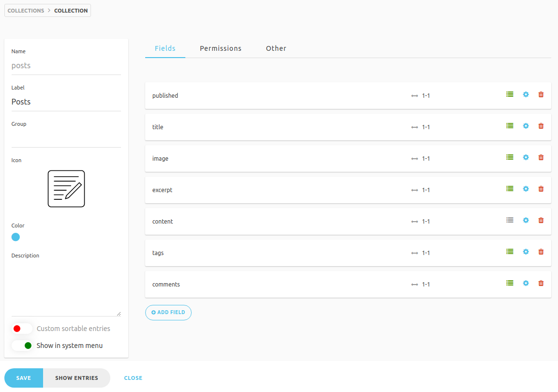Disable Show in system menu switch

pos(22,346)
